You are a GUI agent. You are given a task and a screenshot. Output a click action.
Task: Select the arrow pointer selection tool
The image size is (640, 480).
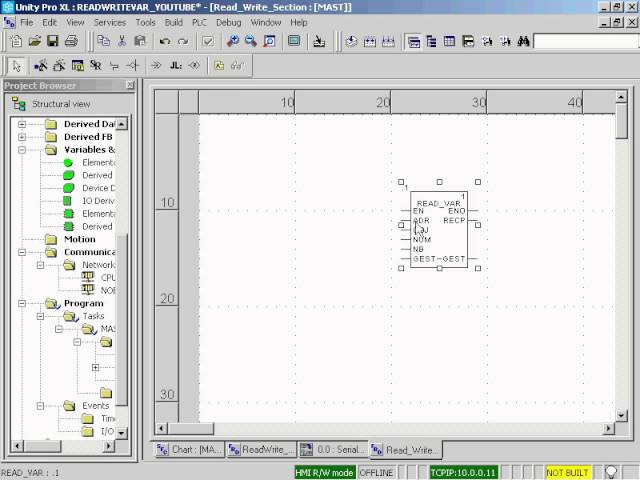16,66
